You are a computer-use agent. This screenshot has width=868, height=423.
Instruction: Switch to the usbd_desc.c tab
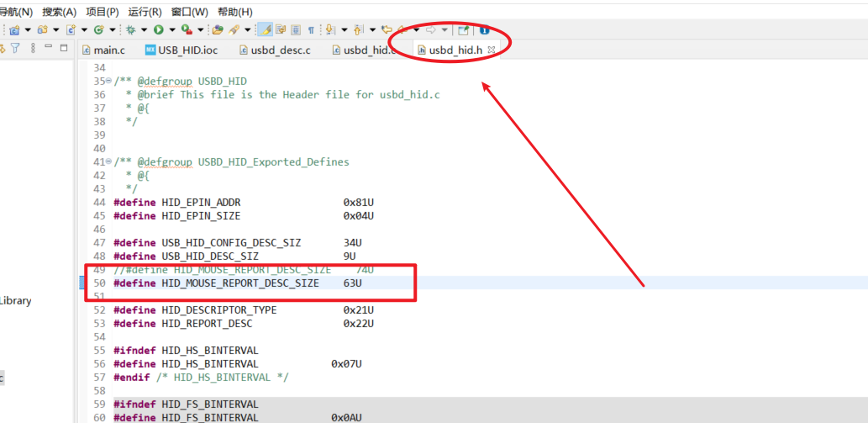(275, 50)
